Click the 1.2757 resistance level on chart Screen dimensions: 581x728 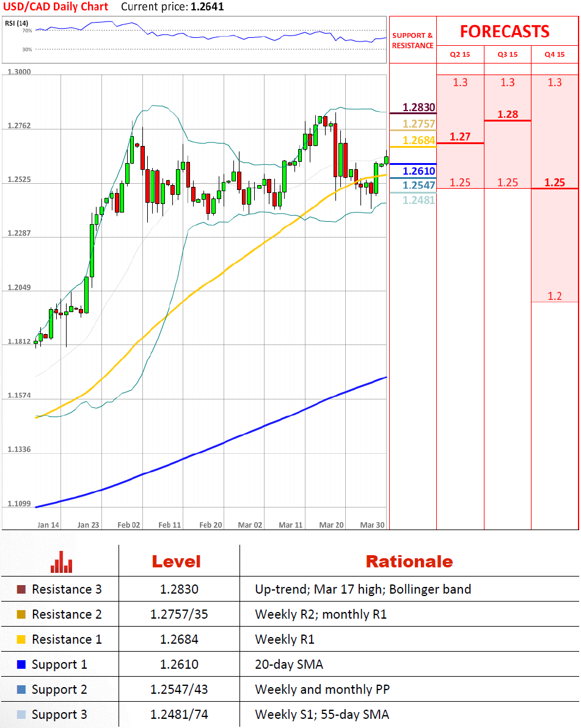(x=418, y=124)
